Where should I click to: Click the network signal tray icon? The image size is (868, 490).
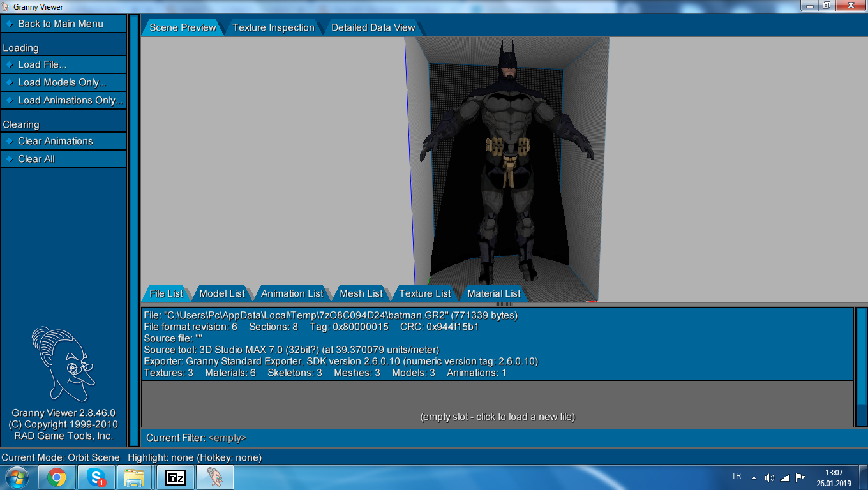tap(784, 477)
